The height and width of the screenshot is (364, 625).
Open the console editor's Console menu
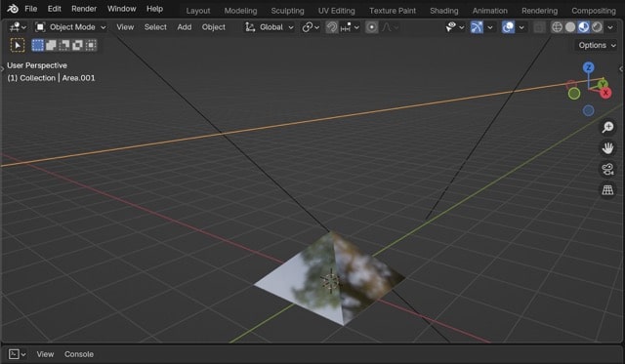[x=79, y=354]
